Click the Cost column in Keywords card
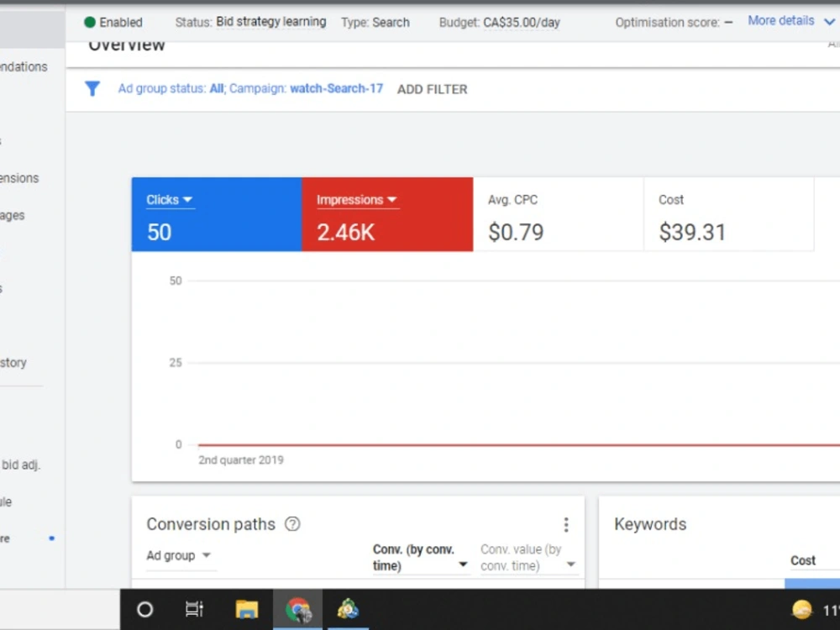This screenshot has height=630, width=840. [802, 560]
